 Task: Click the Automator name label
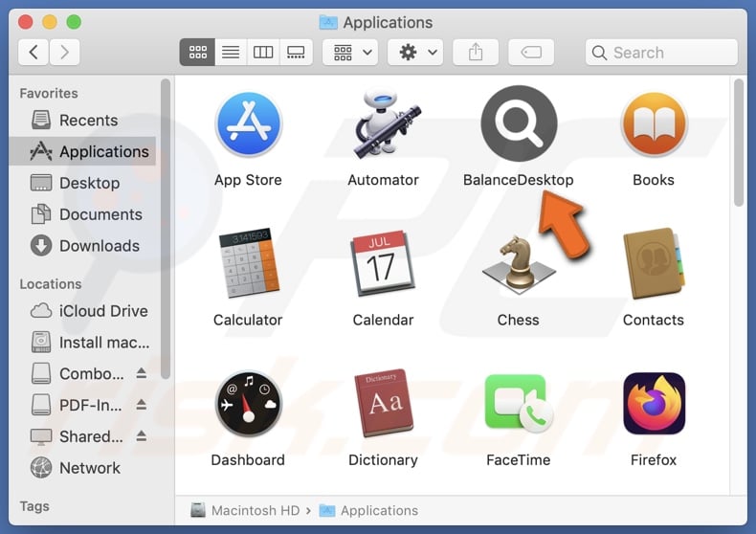(x=384, y=180)
